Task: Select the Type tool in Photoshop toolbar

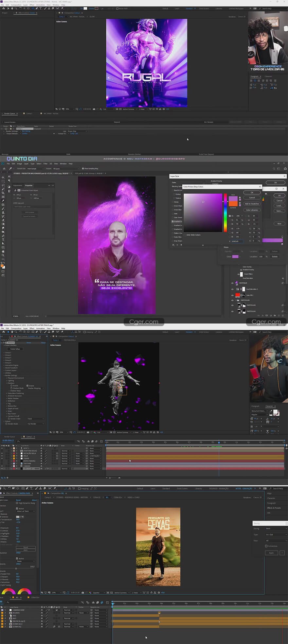Action: (3, 240)
